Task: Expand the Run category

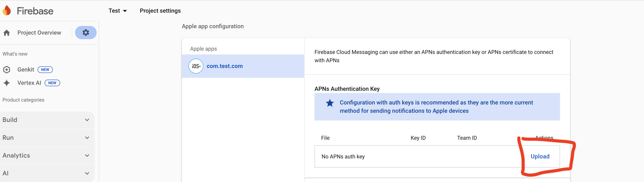Action: pos(47,137)
